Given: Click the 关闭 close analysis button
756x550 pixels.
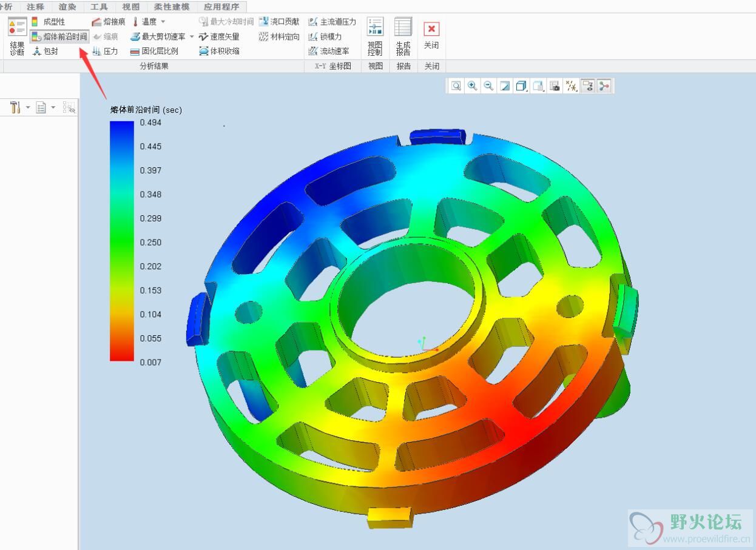Looking at the screenshot, I should pos(431,36).
